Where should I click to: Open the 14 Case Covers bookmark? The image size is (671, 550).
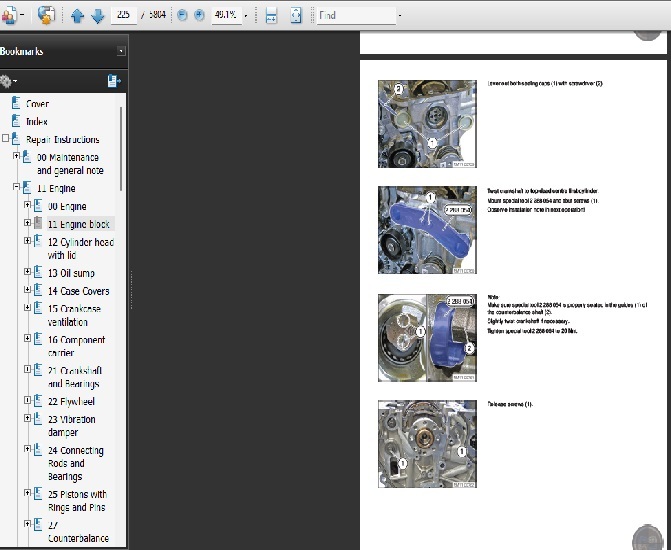click(x=79, y=291)
